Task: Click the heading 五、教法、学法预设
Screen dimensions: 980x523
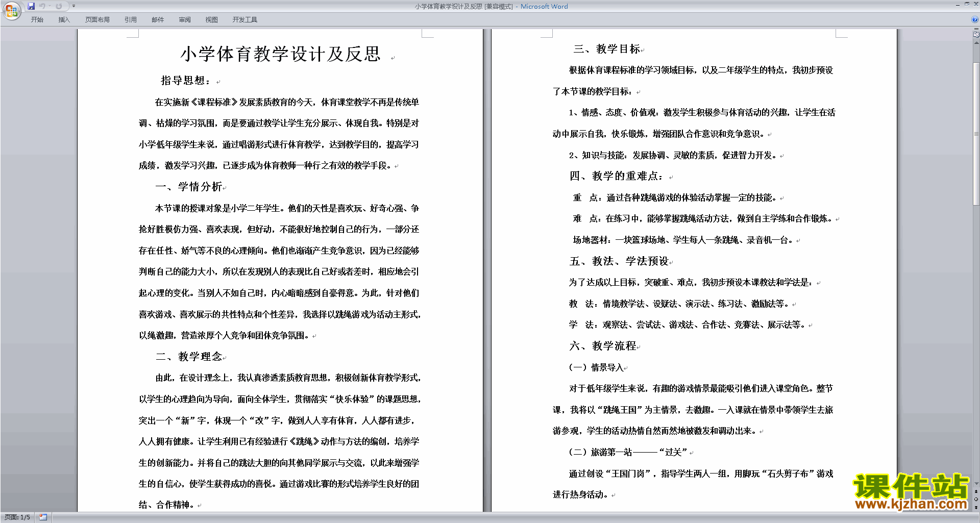Action: pyautogui.click(x=619, y=261)
